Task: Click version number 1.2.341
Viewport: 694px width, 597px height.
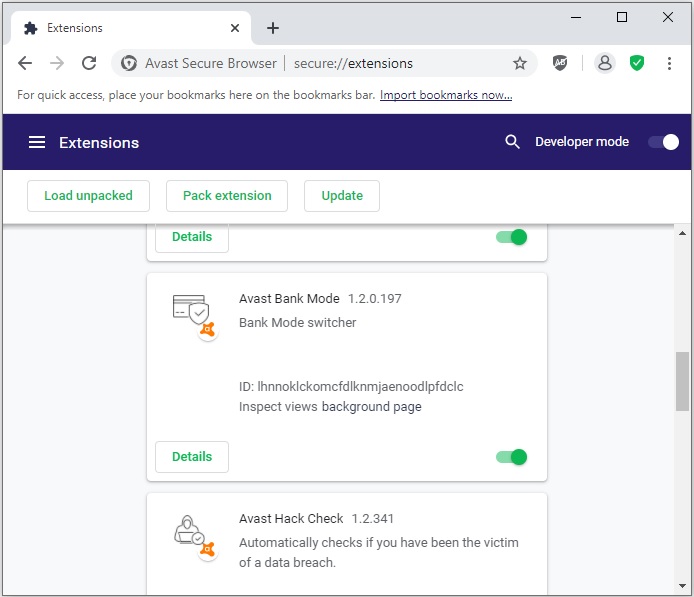Action: tap(372, 519)
